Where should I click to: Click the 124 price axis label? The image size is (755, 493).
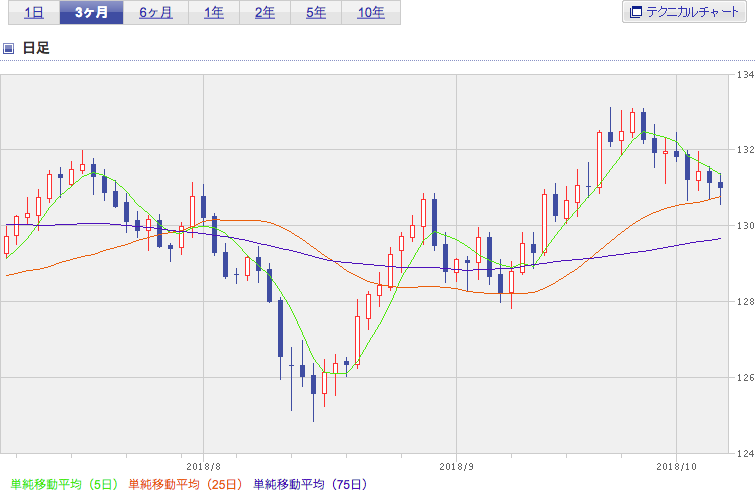coord(745,453)
